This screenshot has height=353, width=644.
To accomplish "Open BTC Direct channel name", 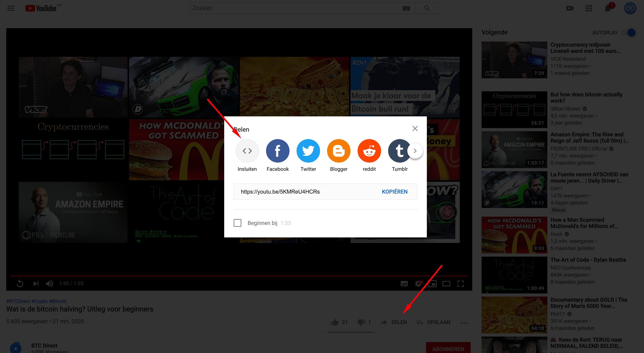I will [x=44, y=346].
